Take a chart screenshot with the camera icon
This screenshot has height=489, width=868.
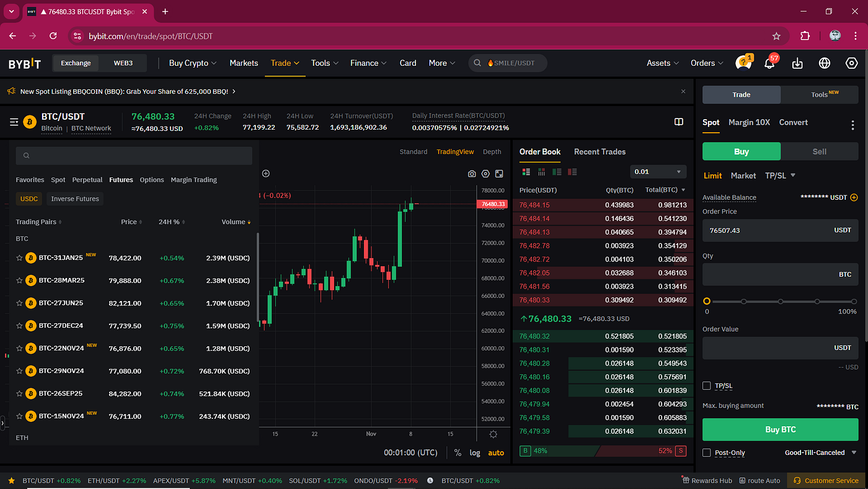(471, 173)
